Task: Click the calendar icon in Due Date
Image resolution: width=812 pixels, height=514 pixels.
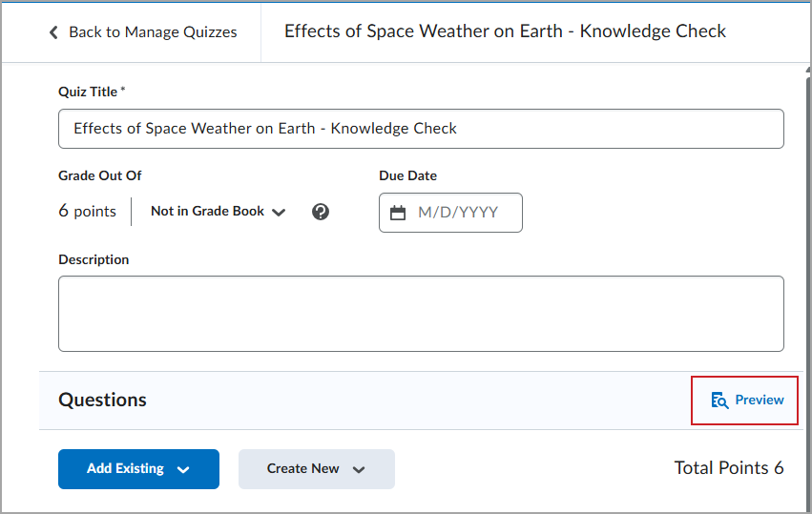Action: coord(398,213)
